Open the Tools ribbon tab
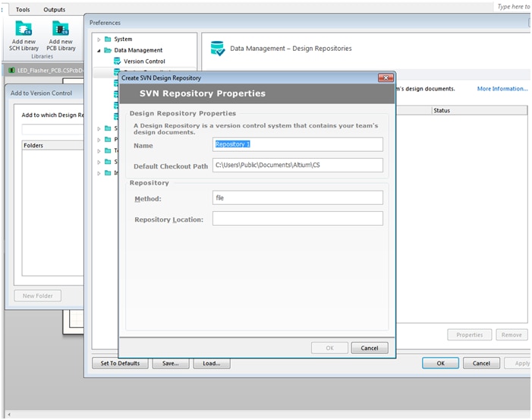532x420 pixels. (23, 9)
